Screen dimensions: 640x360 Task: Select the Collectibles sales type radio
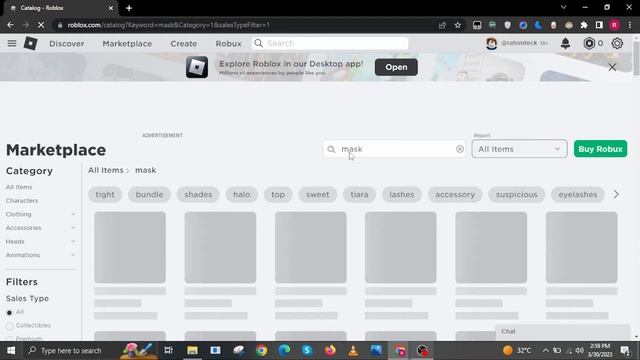tap(9, 326)
